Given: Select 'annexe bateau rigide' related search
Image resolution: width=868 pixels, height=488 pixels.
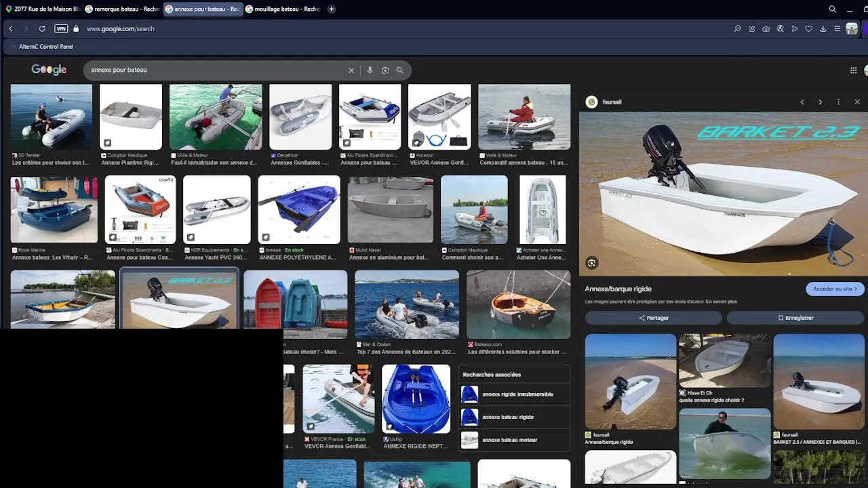Looking at the screenshot, I should click(x=514, y=418).
